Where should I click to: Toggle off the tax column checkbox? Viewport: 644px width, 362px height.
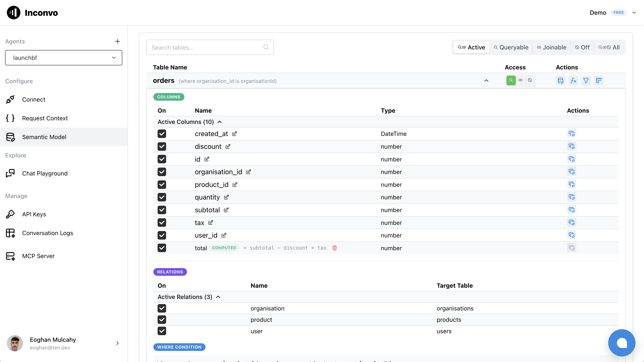point(162,223)
